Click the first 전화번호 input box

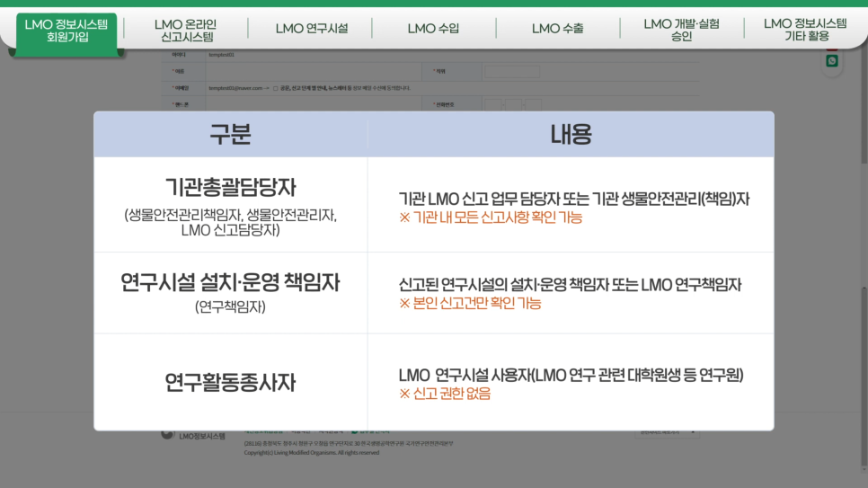coord(492,104)
